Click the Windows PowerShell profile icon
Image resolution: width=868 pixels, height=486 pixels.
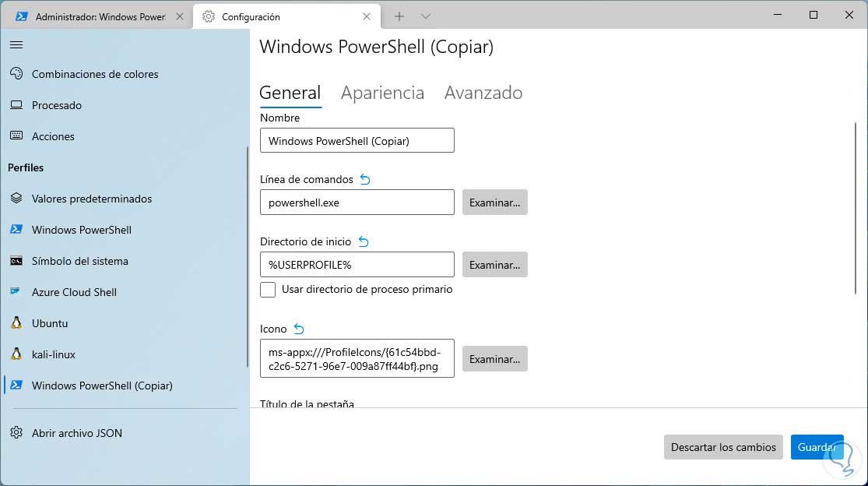click(x=16, y=229)
